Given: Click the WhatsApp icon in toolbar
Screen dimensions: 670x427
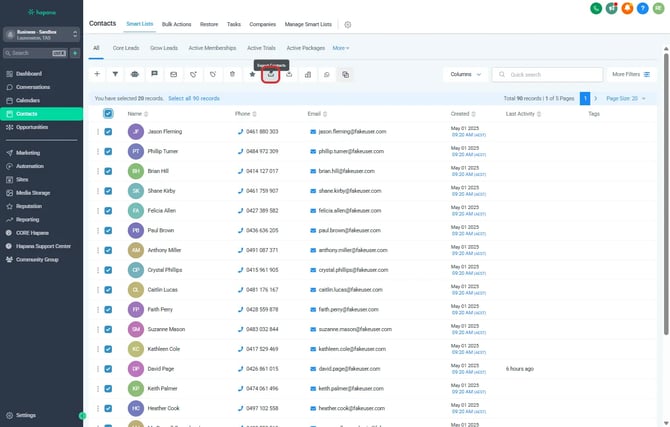Looking at the screenshot, I should [x=327, y=74].
